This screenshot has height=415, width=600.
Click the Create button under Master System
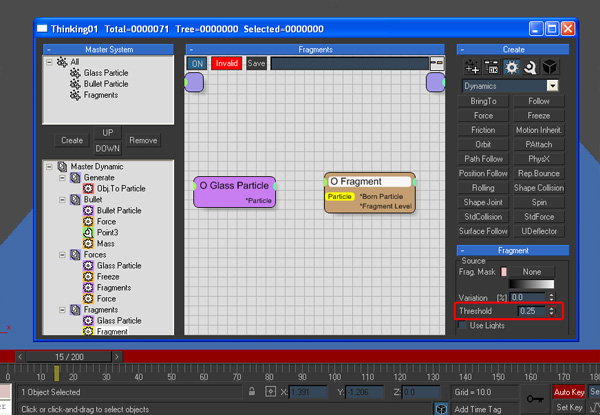[72, 140]
